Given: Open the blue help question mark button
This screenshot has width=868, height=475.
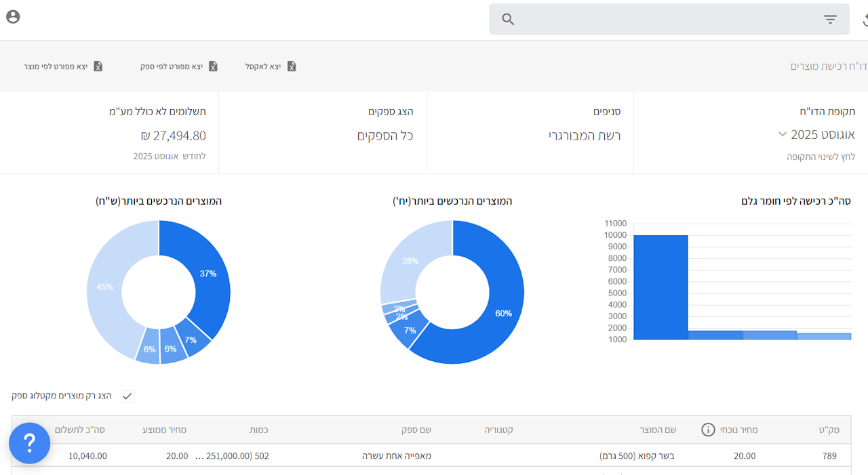Looking at the screenshot, I should tap(29, 443).
